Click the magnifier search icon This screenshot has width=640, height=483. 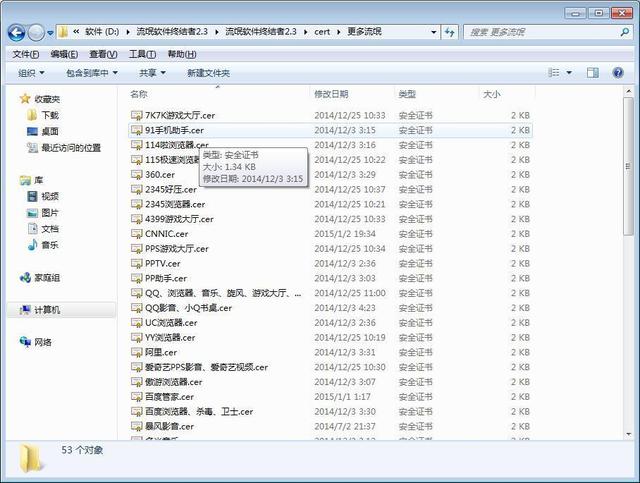624,32
